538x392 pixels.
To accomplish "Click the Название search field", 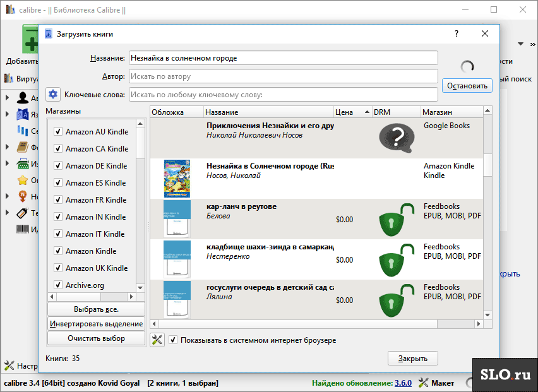I will (284, 58).
